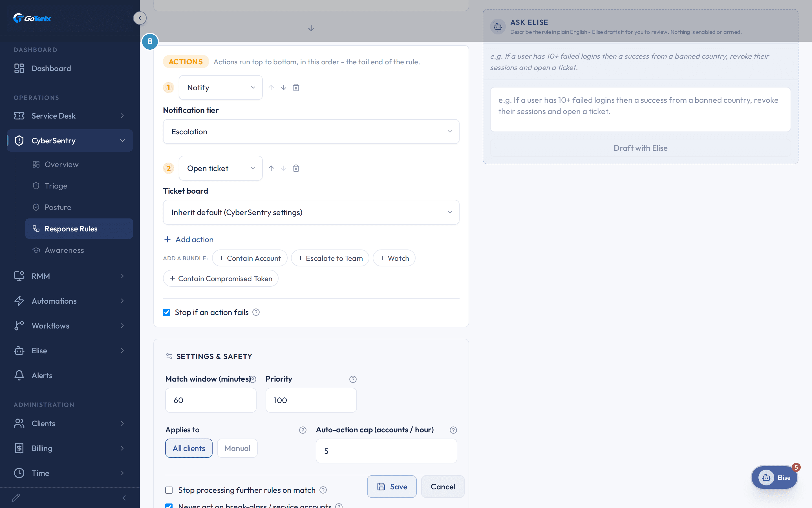Open the Notify action type dropdown
The image size is (812, 508).
pyautogui.click(x=221, y=88)
